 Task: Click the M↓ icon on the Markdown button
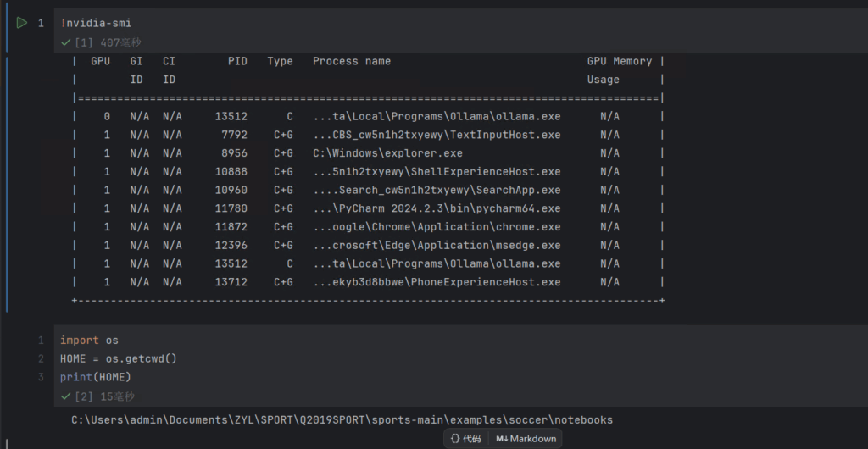502,438
